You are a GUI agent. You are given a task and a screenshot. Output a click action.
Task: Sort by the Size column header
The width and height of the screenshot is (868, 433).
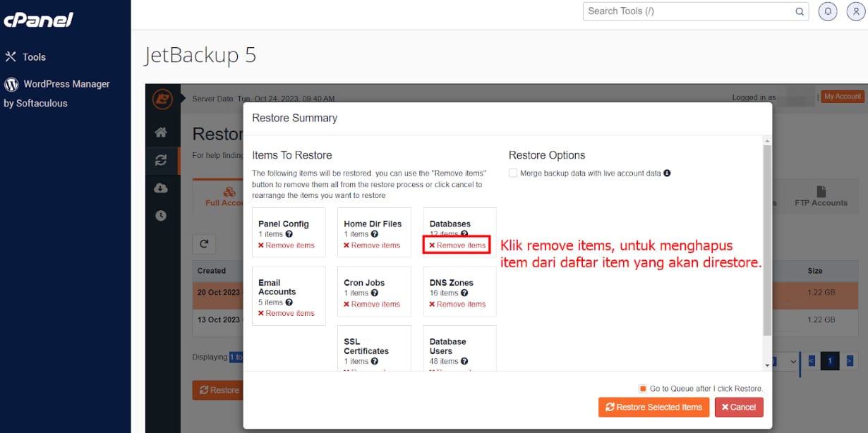point(815,271)
